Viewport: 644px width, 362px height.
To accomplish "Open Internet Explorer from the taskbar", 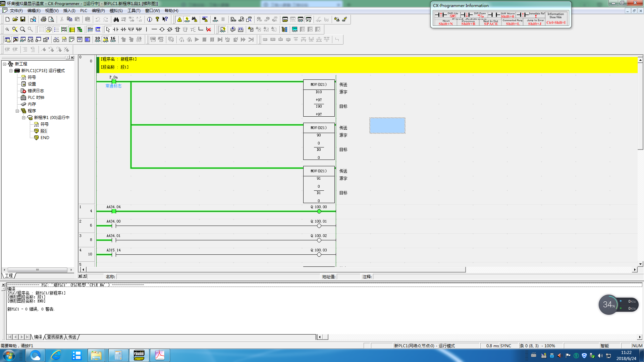I will (56, 355).
